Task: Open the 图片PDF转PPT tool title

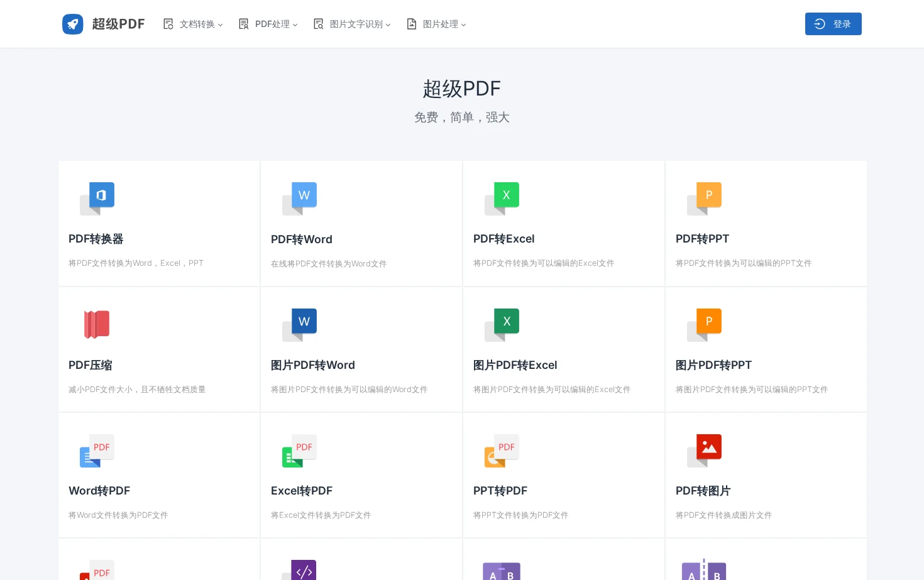Action: (x=714, y=365)
